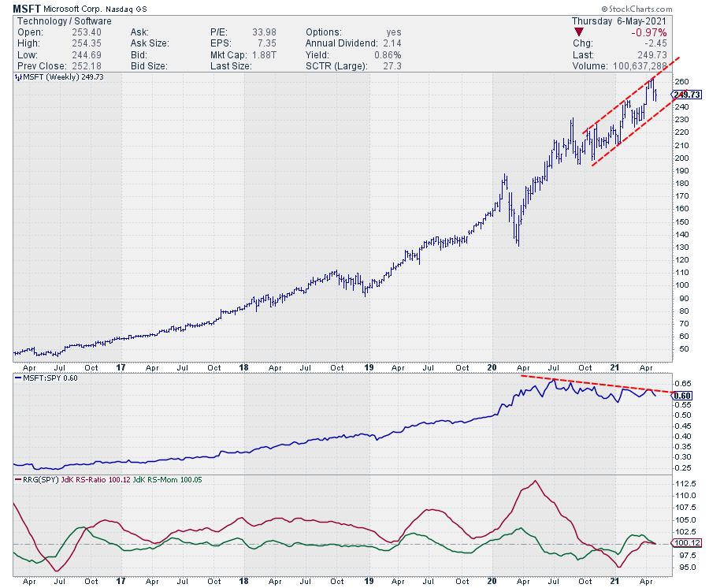This screenshot has width=709, height=588.
Task: Click the MSFT weekly legend bar icon
Action: click(18, 77)
